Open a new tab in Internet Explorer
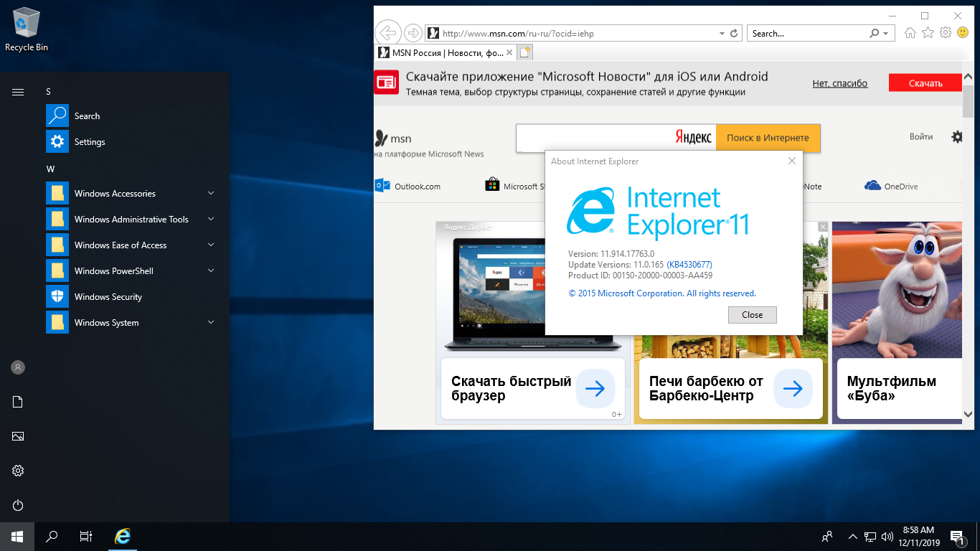The image size is (980, 551). 525,52
